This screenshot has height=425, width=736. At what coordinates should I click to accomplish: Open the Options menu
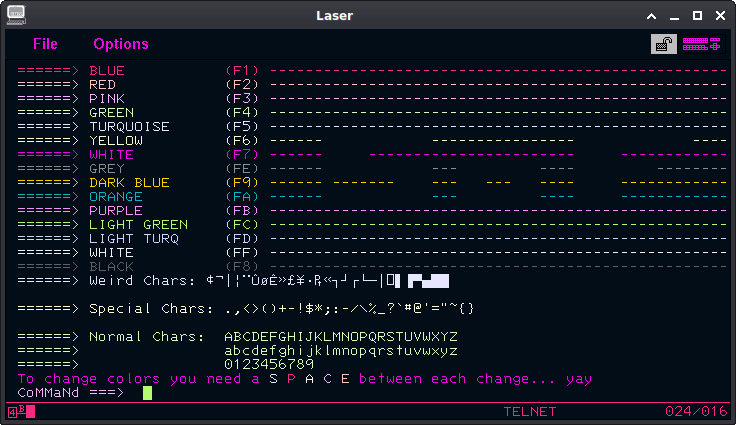coord(121,44)
